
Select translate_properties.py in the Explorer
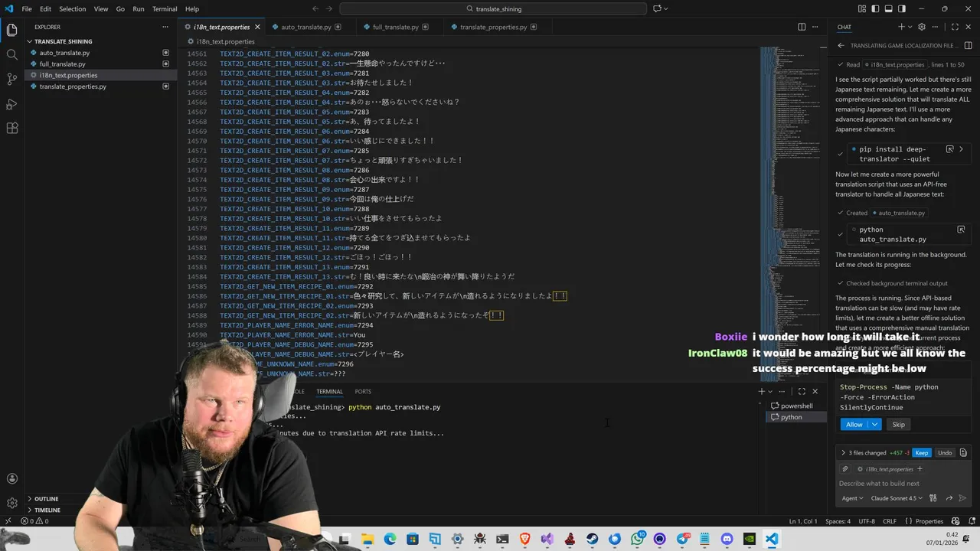click(100, 86)
